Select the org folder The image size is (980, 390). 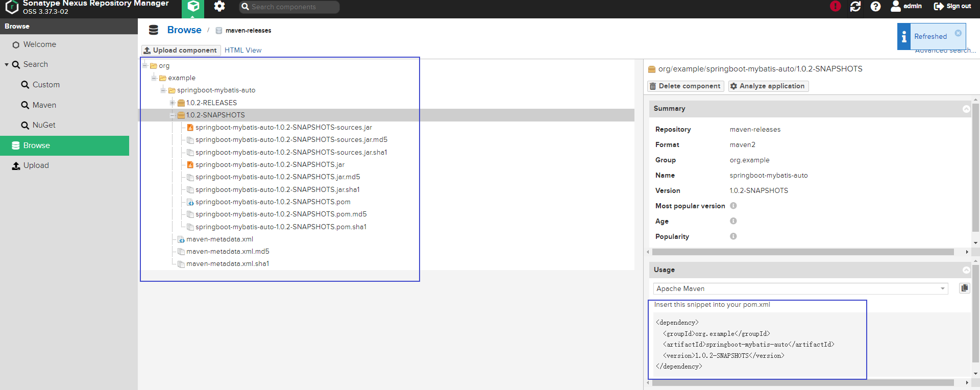[164, 66]
